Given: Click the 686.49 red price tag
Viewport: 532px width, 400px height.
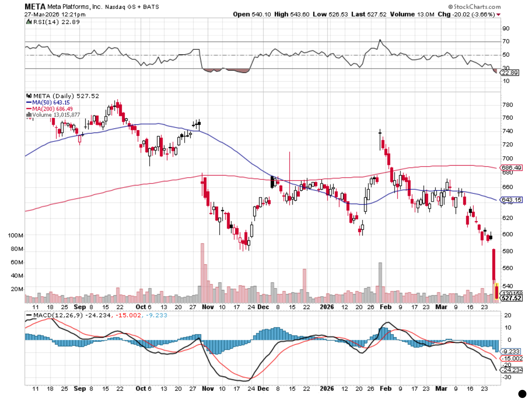Looking at the screenshot, I should [x=511, y=168].
